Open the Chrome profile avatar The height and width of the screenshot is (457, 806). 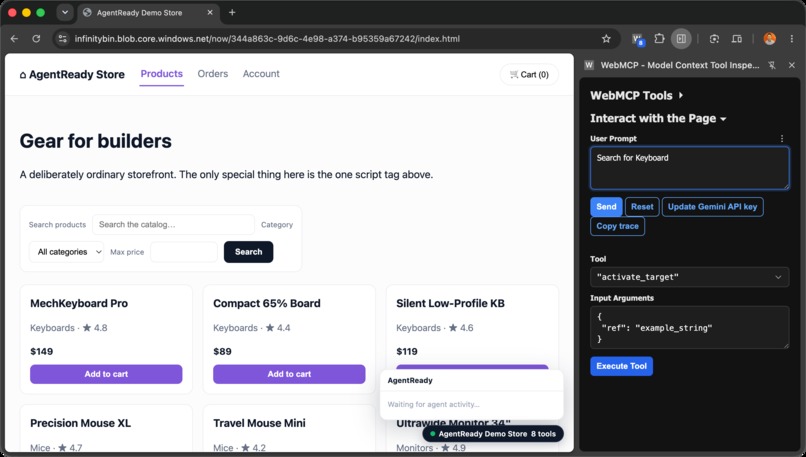(x=770, y=39)
